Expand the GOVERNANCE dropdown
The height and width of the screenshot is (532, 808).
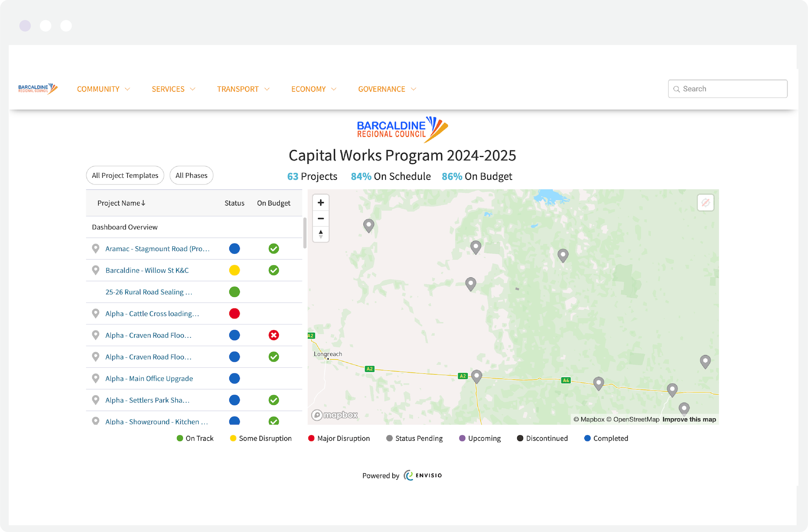tap(387, 89)
